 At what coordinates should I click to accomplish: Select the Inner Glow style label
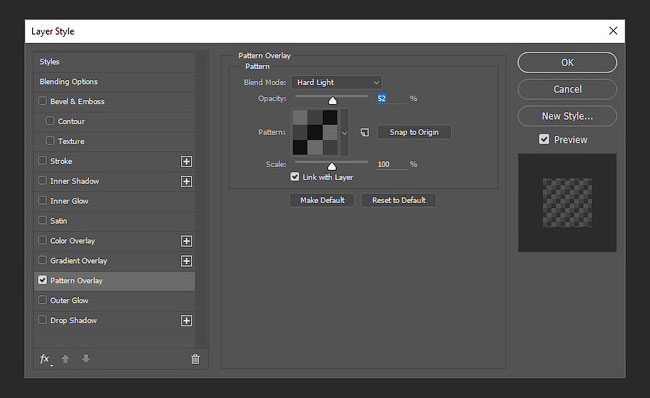(x=69, y=201)
